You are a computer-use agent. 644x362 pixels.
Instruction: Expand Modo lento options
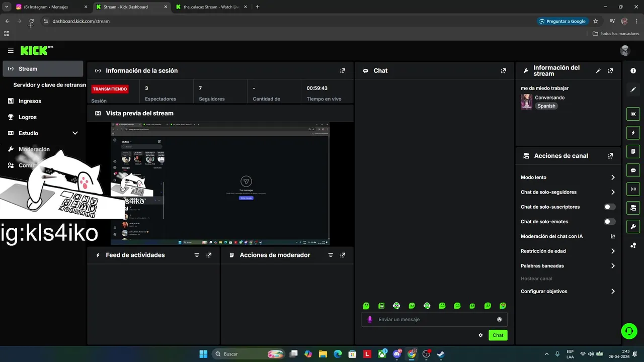point(613,177)
